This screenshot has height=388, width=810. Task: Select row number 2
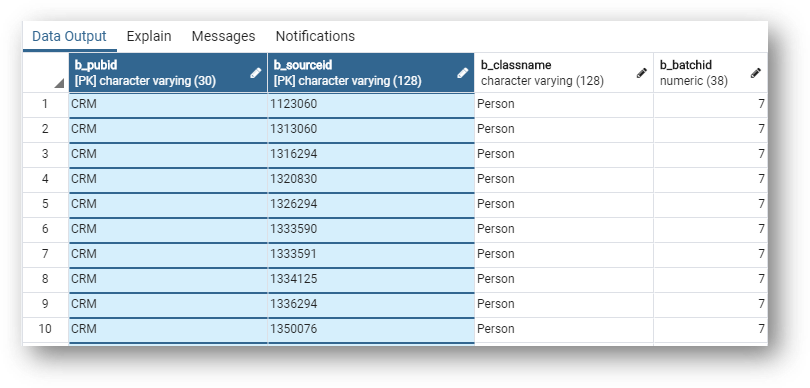[x=45, y=129]
